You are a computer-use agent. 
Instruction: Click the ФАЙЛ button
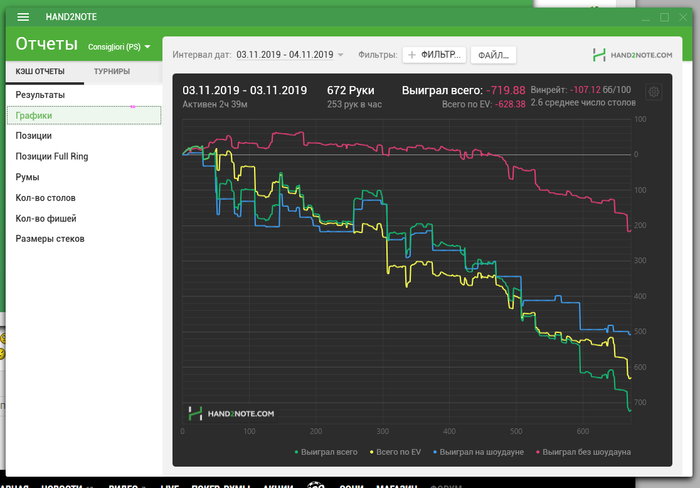[493, 55]
